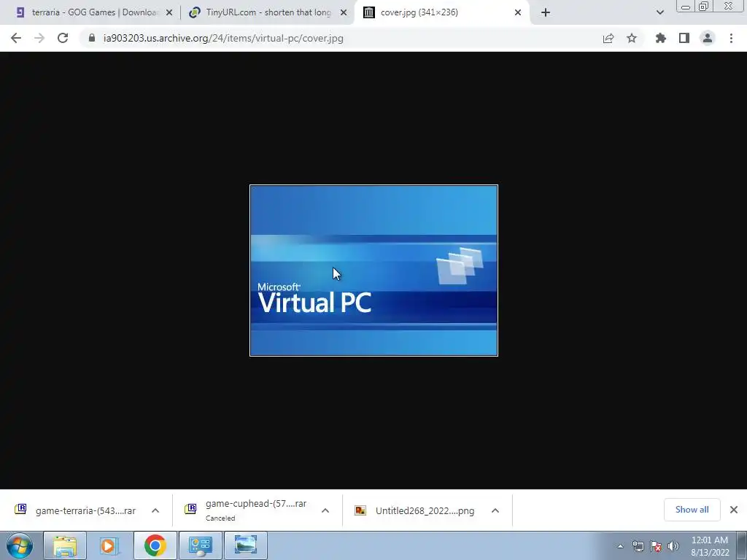Open the clock showing 12:01 AM

[x=709, y=546]
